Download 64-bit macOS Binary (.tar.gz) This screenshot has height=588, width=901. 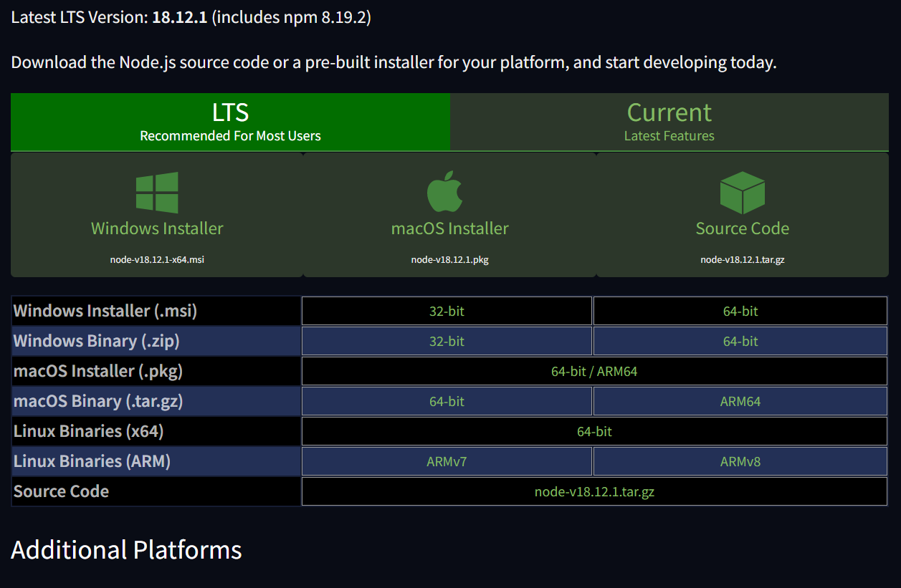pos(447,401)
